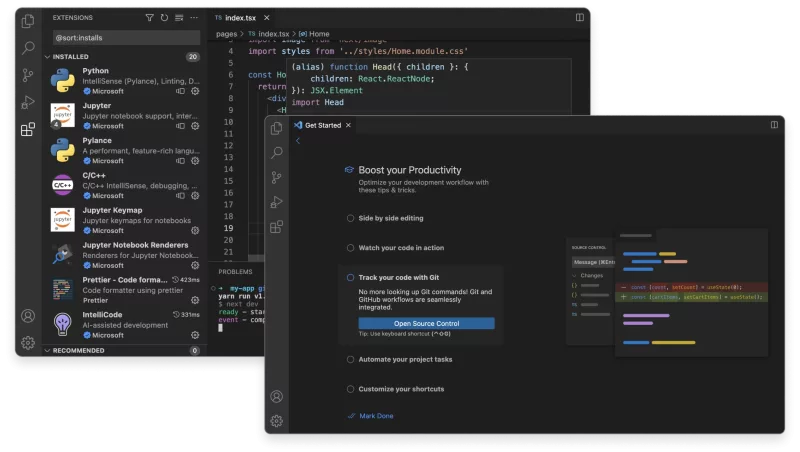Open Extensions in Get Started window
The height and width of the screenshot is (452, 800).
[x=277, y=227]
